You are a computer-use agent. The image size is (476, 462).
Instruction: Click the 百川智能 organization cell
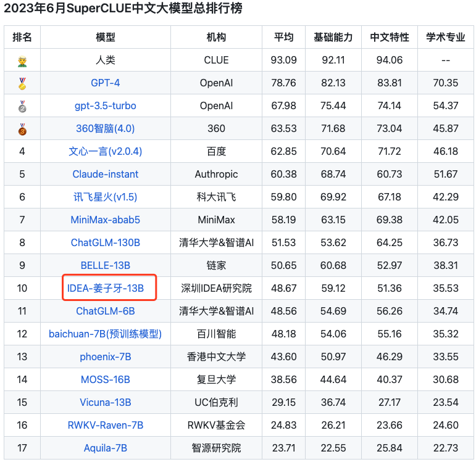[216, 334]
